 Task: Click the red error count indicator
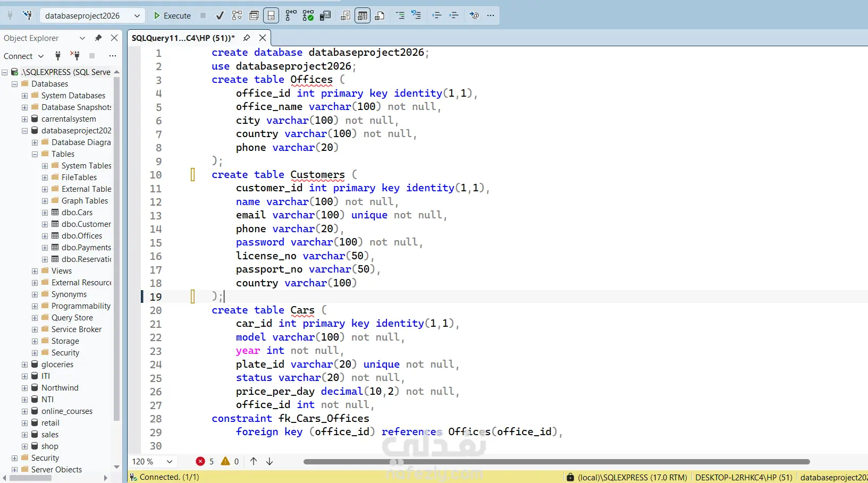pos(205,461)
